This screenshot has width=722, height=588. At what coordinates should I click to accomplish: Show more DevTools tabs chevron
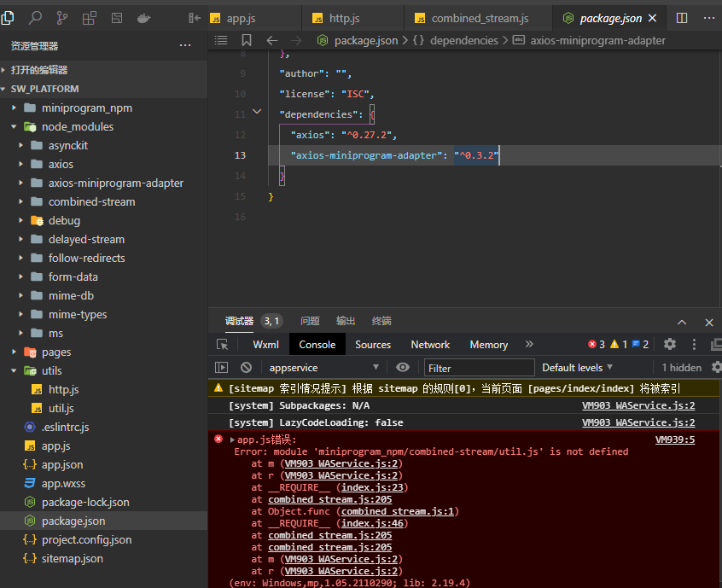pyautogui.click(x=529, y=344)
